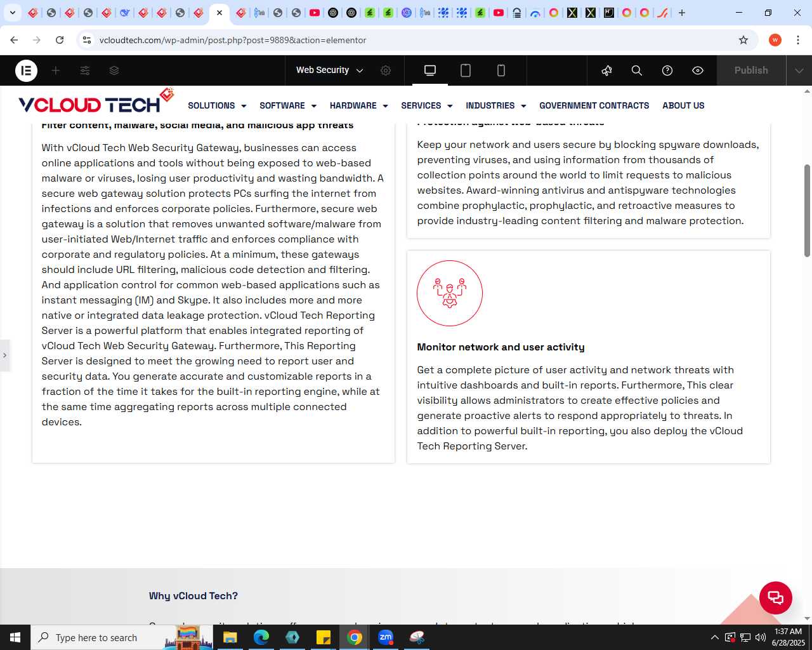Open Site Settings sliders icon
The width and height of the screenshot is (812, 650).
point(85,70)
